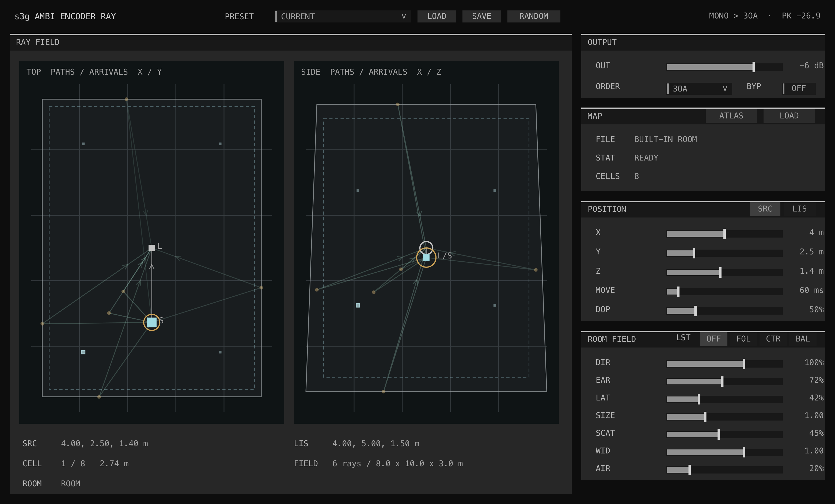Screen dimensions: 835x504
Task: Toggle the BYP switch showing OFF
Action: pos(799,88)
